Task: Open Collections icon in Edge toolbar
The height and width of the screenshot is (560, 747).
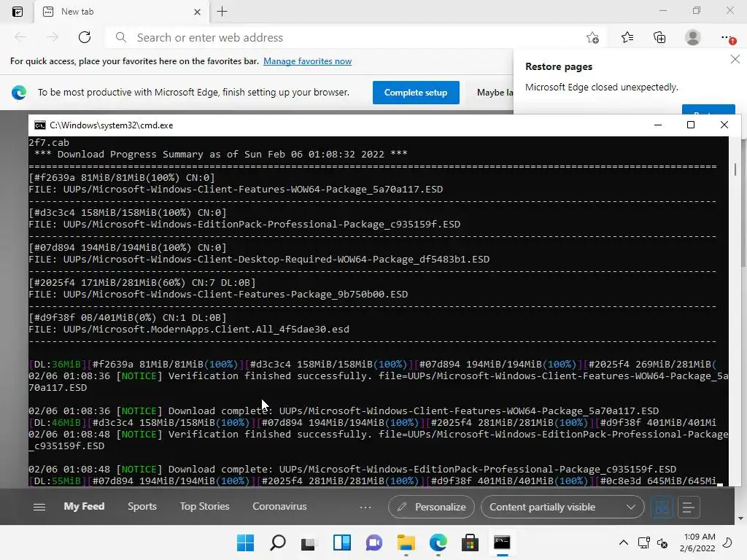Action: 659,37
